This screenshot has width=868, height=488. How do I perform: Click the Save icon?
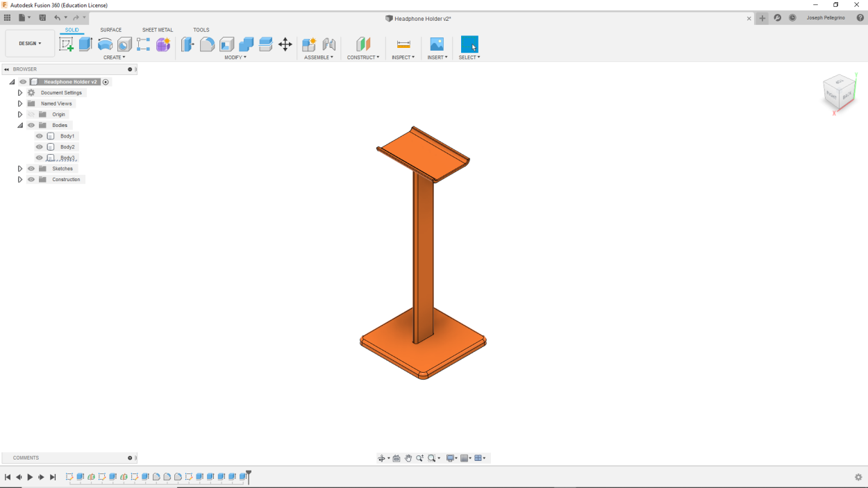pyautogui.click(x=42, y=18)
